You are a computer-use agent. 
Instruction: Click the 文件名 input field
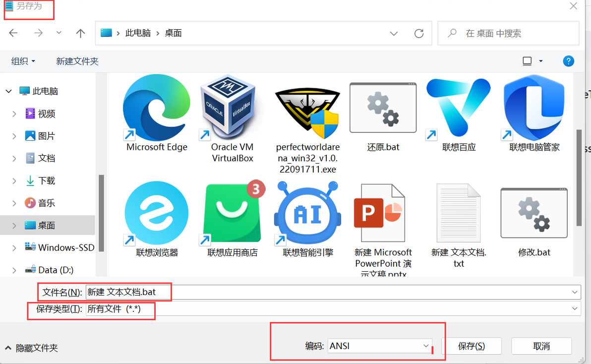[x=333, y=292]
